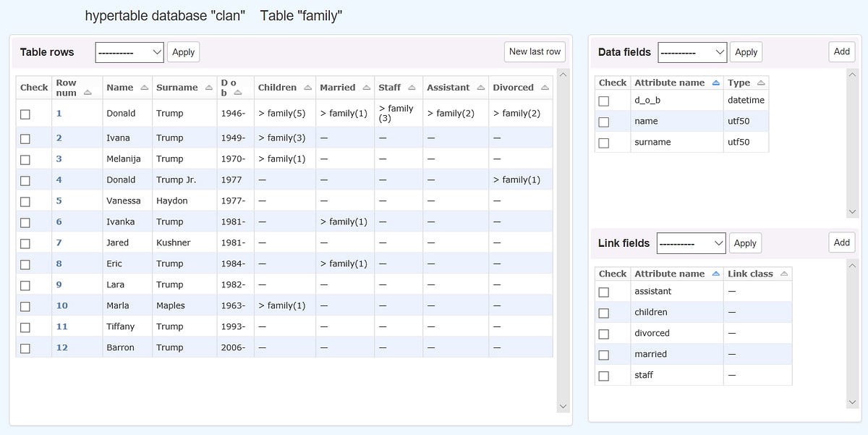Open Donald's children family(5) link
This screenshot has width=868, height=435.
click(282, 114)
